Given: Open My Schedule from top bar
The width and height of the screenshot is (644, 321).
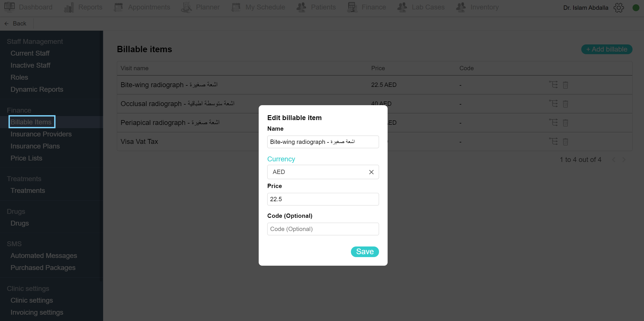Looking at the screenshot, I should coord(258,7).
